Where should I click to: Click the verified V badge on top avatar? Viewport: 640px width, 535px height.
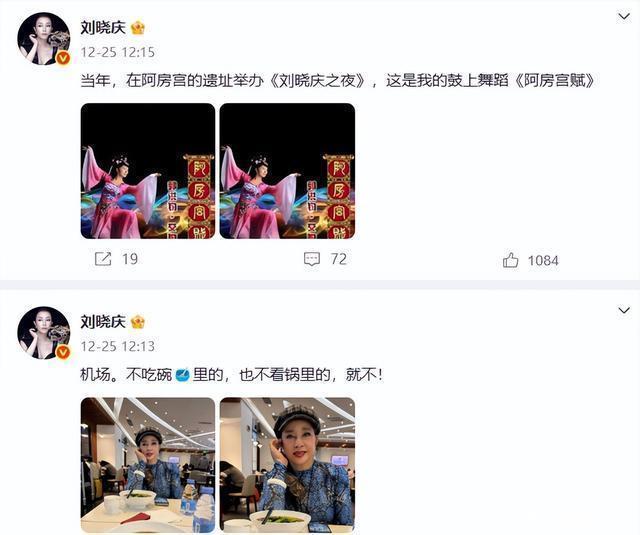pyautogui.click(x=62, y=58)
